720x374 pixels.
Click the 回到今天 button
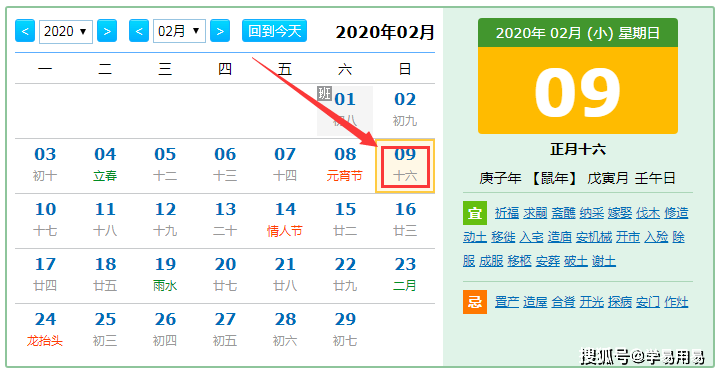pyautogui.click(x=274, y=31)
